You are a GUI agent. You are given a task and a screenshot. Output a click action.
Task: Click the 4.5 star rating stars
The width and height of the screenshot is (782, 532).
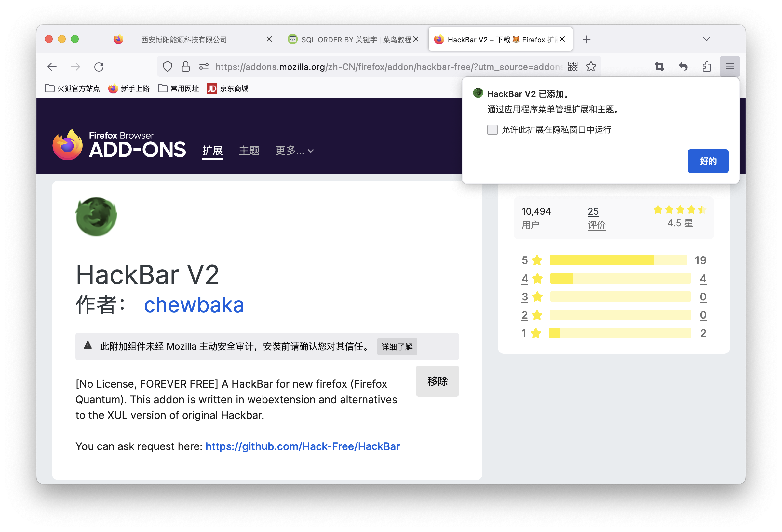click(680, 210)
